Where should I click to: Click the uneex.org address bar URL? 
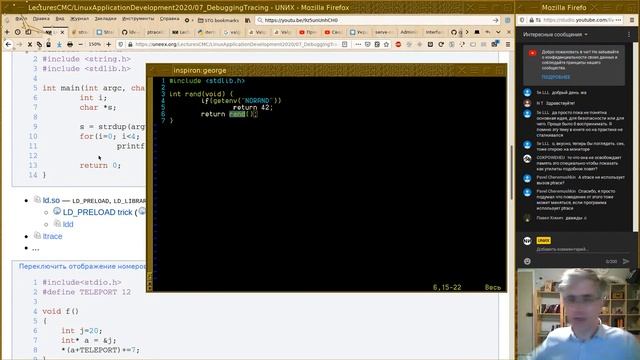click(235, 44)
